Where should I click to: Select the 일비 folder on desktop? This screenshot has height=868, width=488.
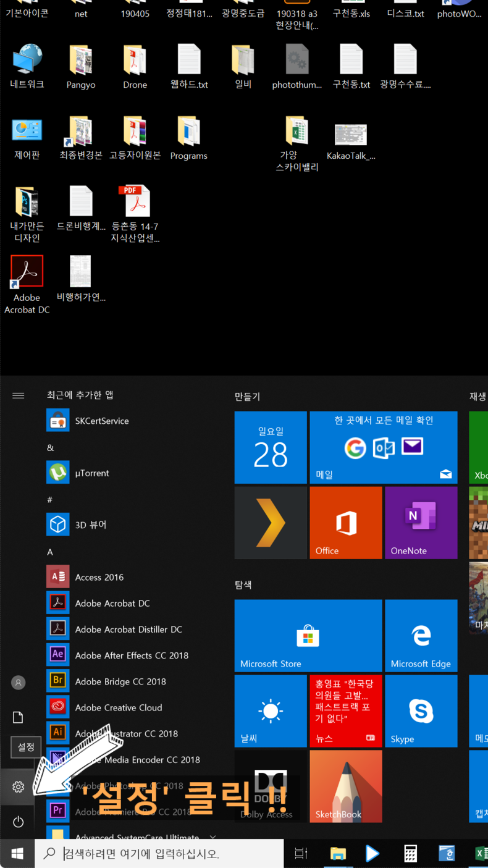tap(243, 67)
